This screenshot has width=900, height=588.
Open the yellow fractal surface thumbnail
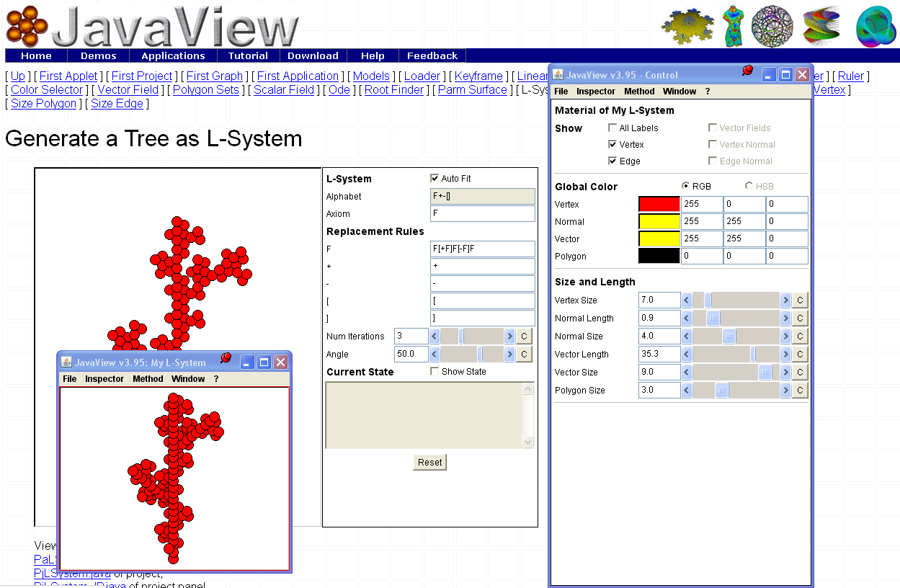coord(687,27)
